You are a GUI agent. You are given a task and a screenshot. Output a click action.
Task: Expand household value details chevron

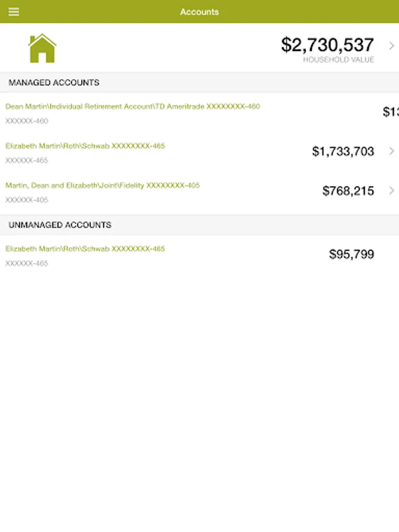click(x=391, y=46)
